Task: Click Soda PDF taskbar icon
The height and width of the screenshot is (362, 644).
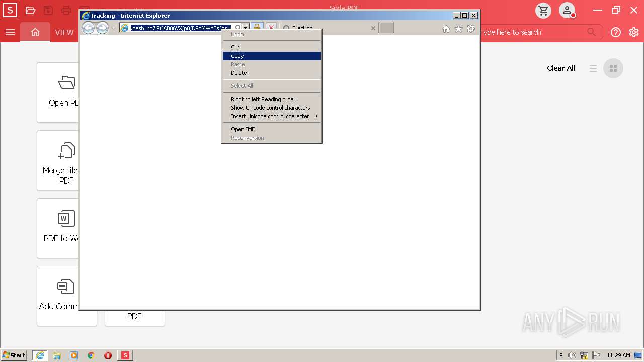Action: point(125,355)
